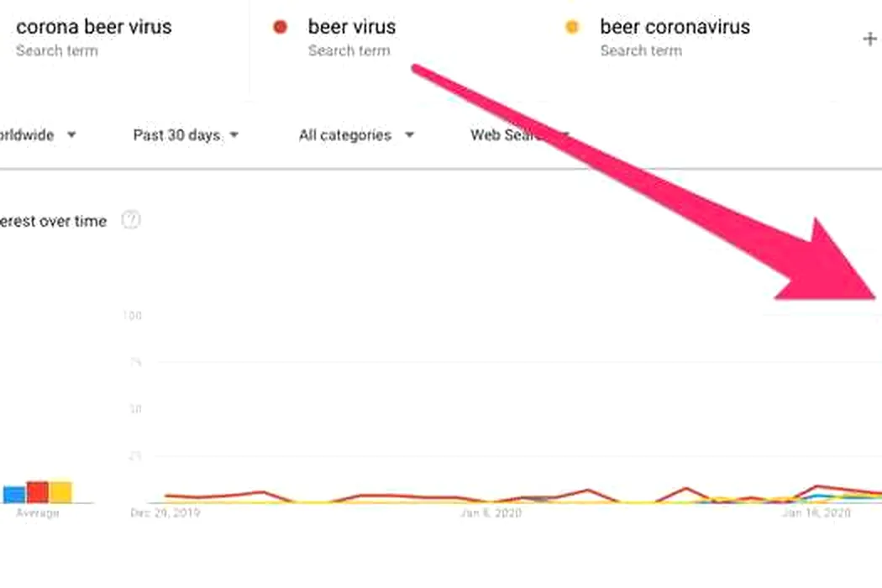
Task: Select the beer coronavirus search term
Action: tap(675, 26)
